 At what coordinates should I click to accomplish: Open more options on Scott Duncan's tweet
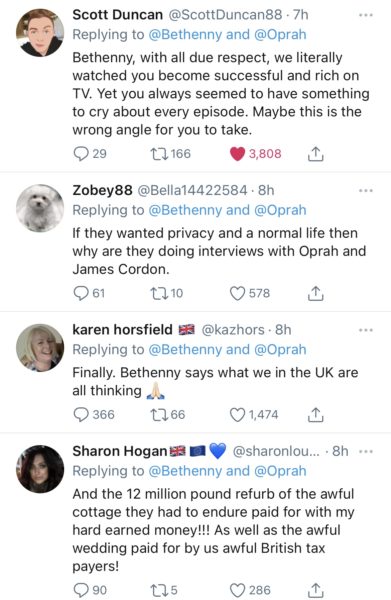point(366,15)
